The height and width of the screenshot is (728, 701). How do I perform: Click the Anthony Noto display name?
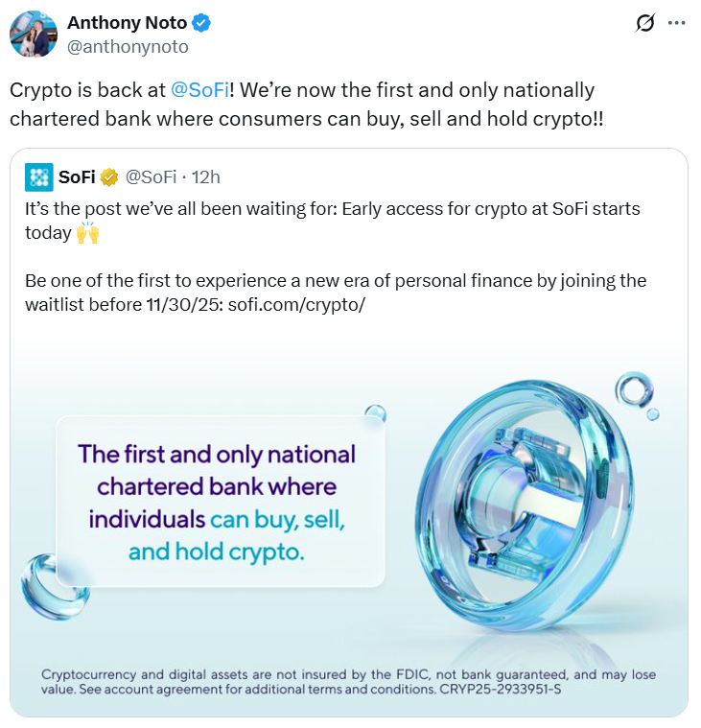tap(127, 24)
